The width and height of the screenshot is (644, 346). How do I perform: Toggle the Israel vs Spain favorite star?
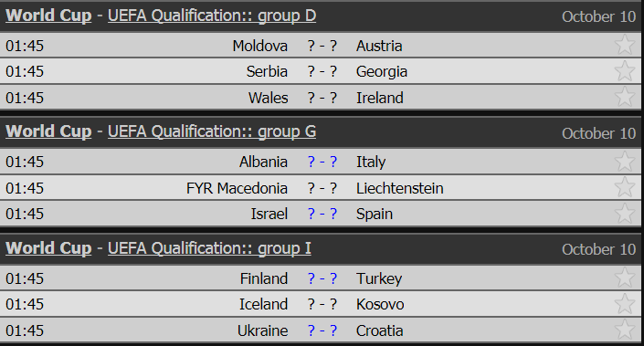pos(625,213)
